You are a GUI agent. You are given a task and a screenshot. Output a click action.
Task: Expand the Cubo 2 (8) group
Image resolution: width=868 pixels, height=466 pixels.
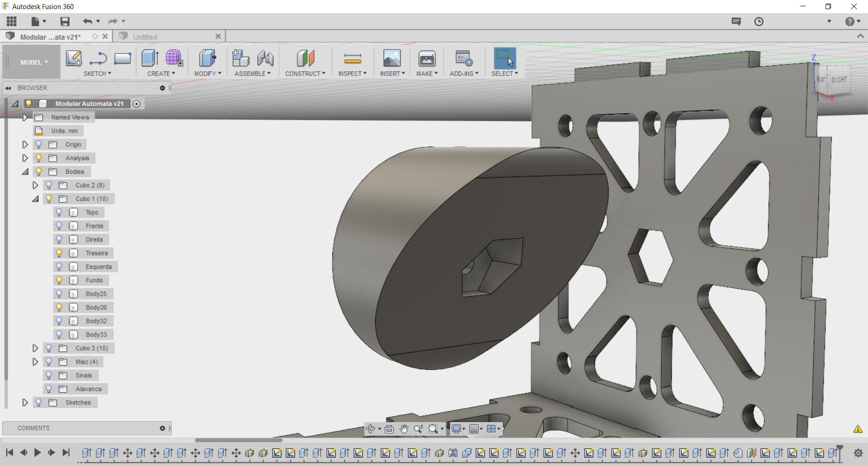pyautogui.click(x=35, y=185)
